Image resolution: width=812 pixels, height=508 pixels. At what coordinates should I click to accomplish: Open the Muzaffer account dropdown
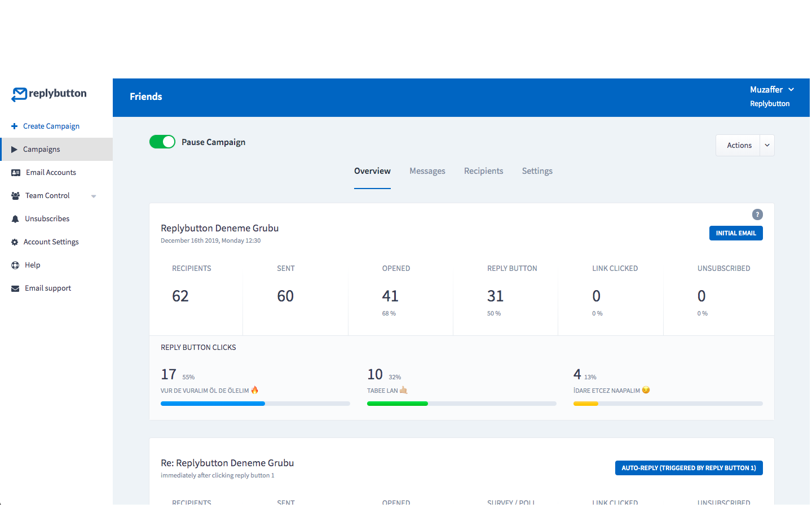tap(772, 90)
